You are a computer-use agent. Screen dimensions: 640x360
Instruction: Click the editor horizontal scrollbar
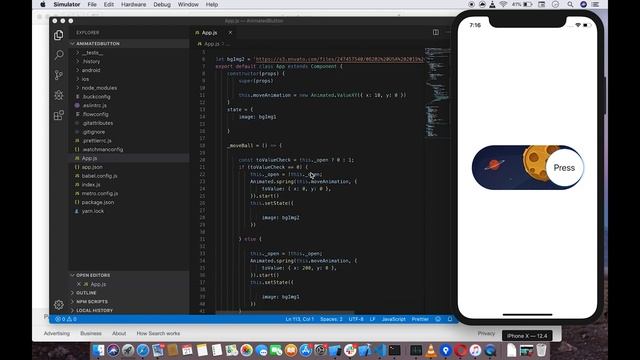[x=285, y=312]
